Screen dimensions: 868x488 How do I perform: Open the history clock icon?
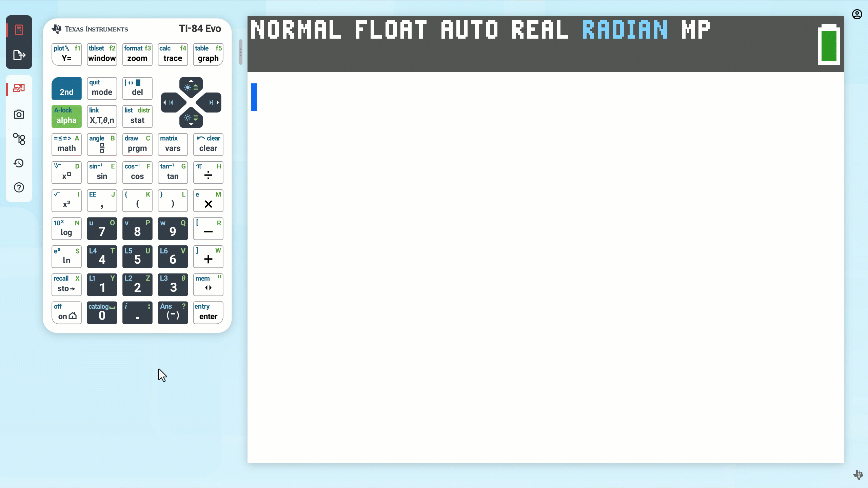[x=19, y=163]
